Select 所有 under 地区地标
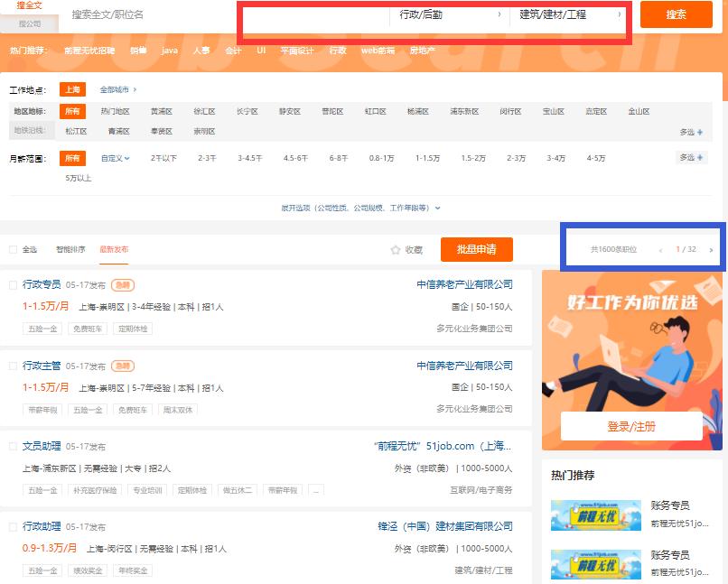Screen dimensions: 728x584 pos(72,111)
